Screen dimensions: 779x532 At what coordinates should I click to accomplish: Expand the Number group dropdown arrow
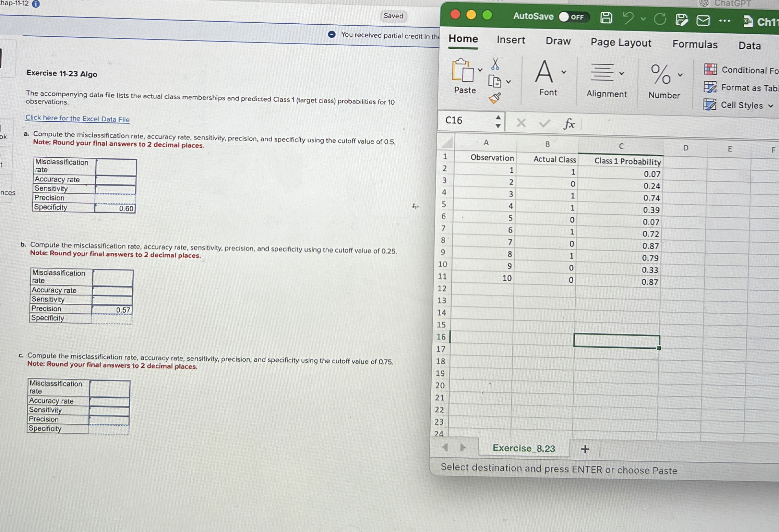(680, 75)
